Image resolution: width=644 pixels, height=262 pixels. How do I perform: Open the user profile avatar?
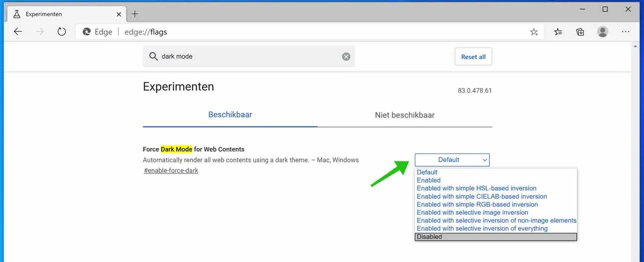(603, 32)
